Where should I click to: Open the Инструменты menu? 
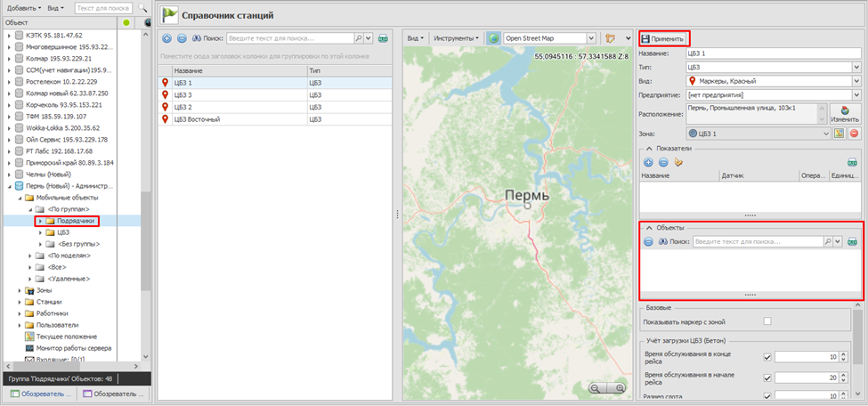[x=456, y=39]
